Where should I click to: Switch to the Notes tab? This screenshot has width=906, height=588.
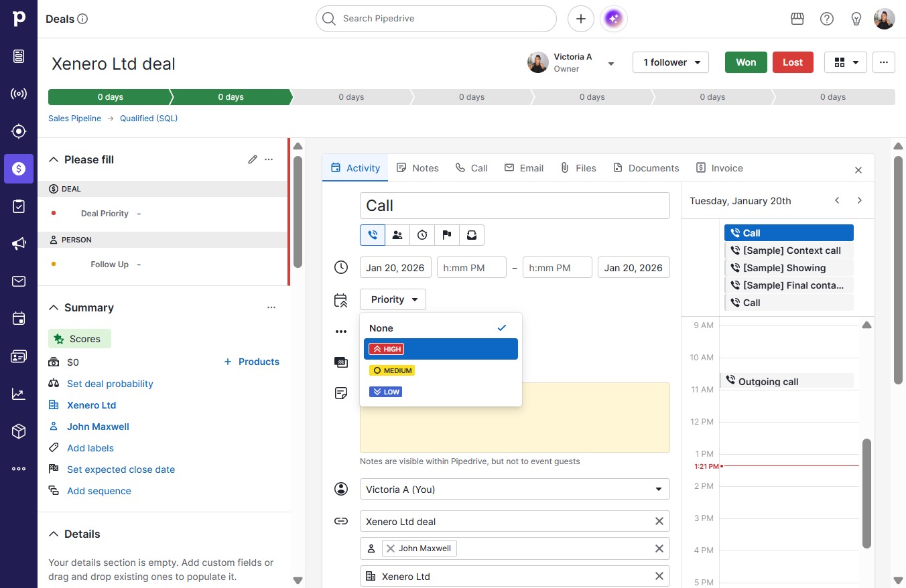point(417,168)
